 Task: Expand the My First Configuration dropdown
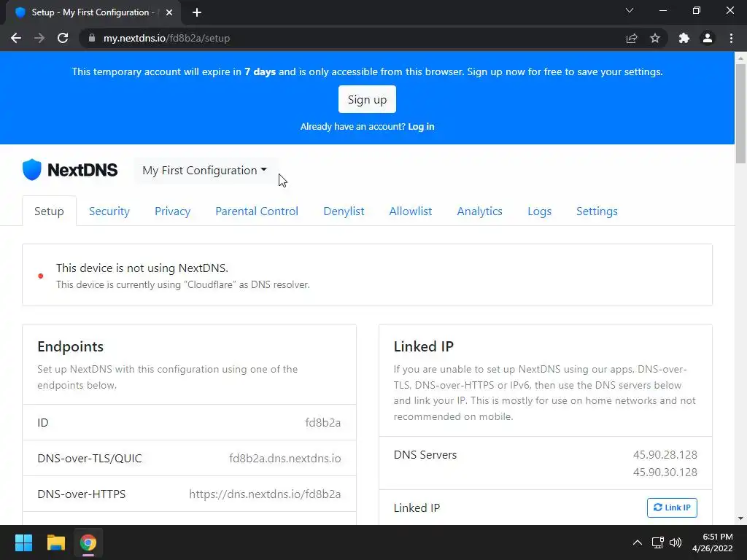pyautogui.click(x=205, y=170)
